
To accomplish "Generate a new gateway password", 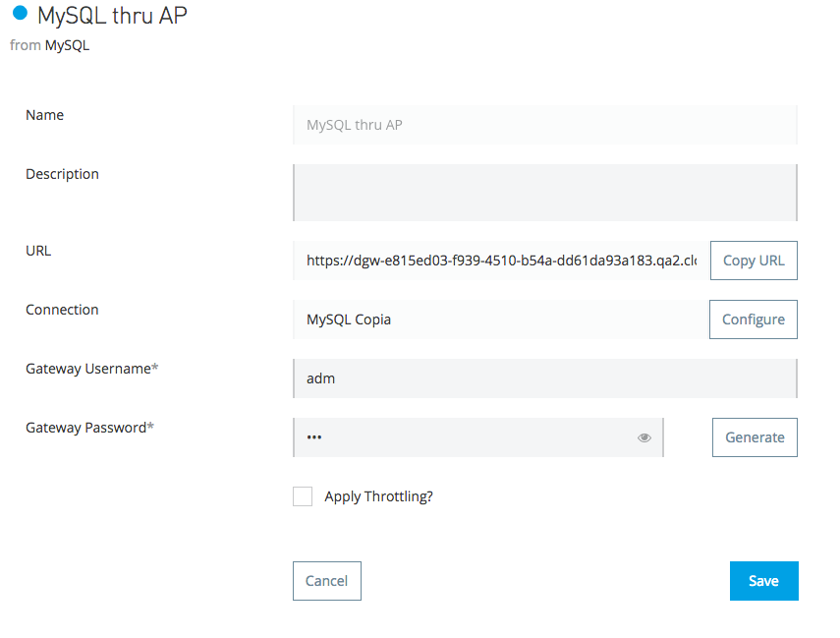I will click(755, 437).
